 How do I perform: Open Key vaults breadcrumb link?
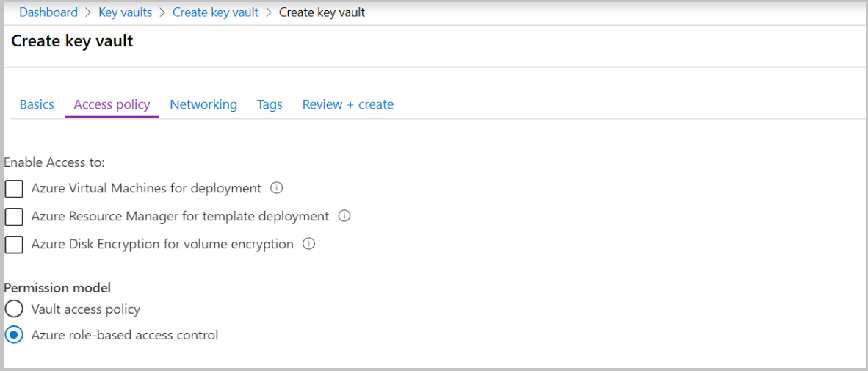pyautogui.click(x=125, y=12)
